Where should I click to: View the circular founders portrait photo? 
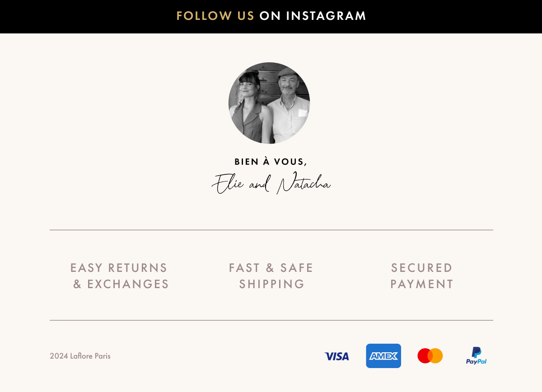pos(269,103)
